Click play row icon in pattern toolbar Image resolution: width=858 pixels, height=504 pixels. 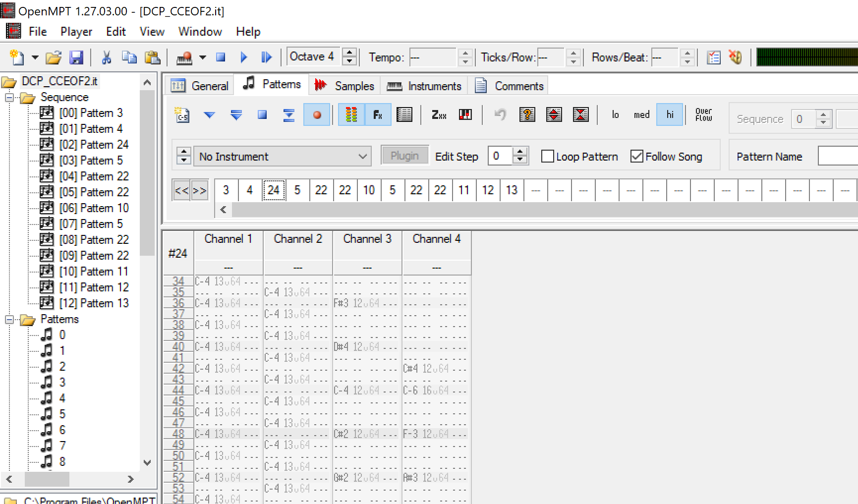click(288, 115)
